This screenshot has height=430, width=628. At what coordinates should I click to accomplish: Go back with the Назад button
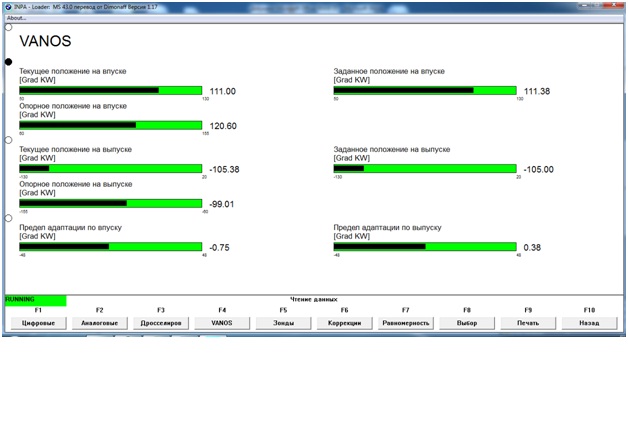(590, 323)
